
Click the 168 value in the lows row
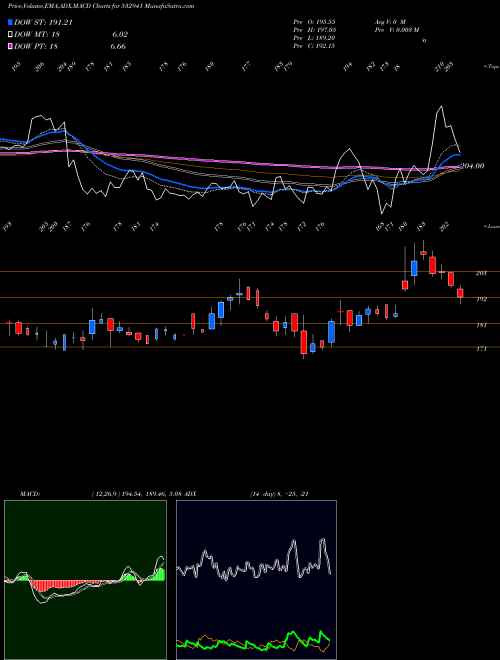[380, 227]
